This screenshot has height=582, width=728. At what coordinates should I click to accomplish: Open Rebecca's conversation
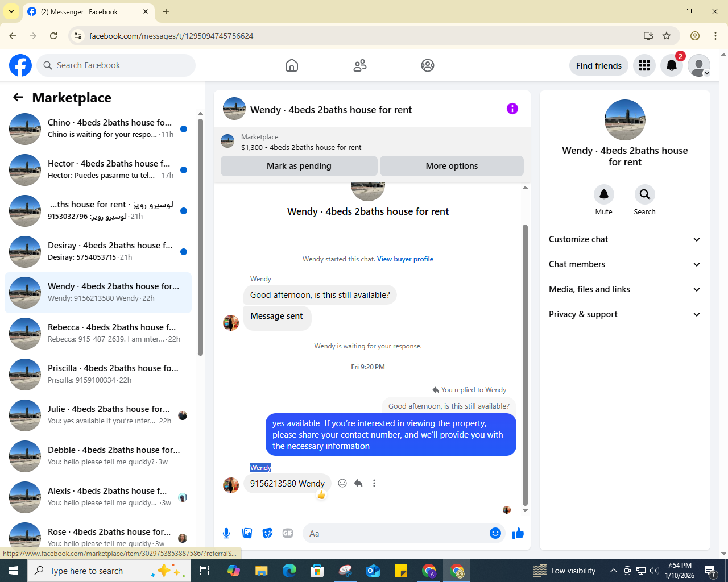point(98,333)
